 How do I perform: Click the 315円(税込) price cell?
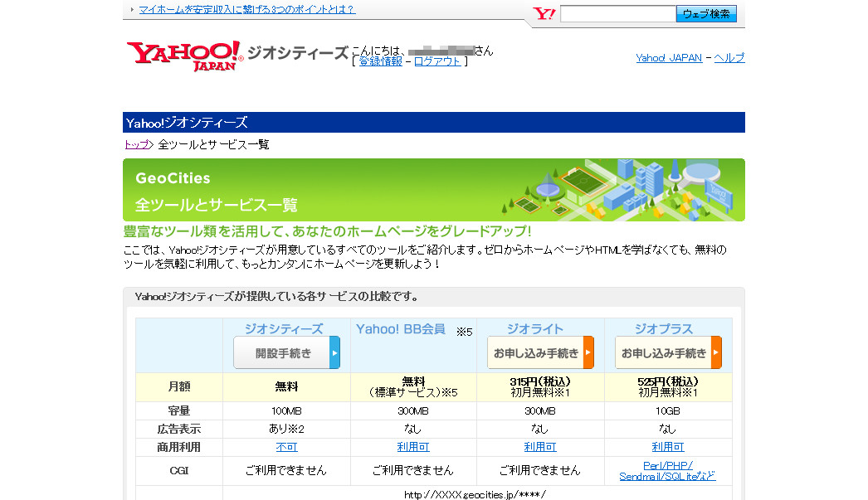coord(540,386)
